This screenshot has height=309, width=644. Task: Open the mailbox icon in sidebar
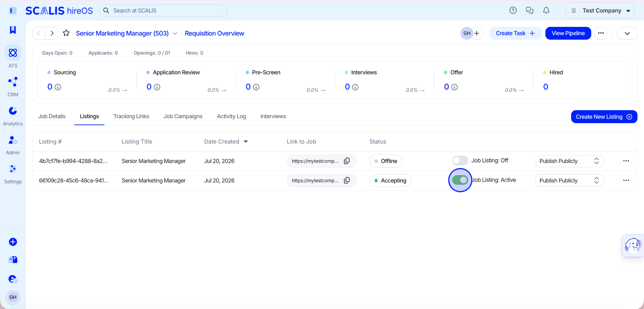13,260
